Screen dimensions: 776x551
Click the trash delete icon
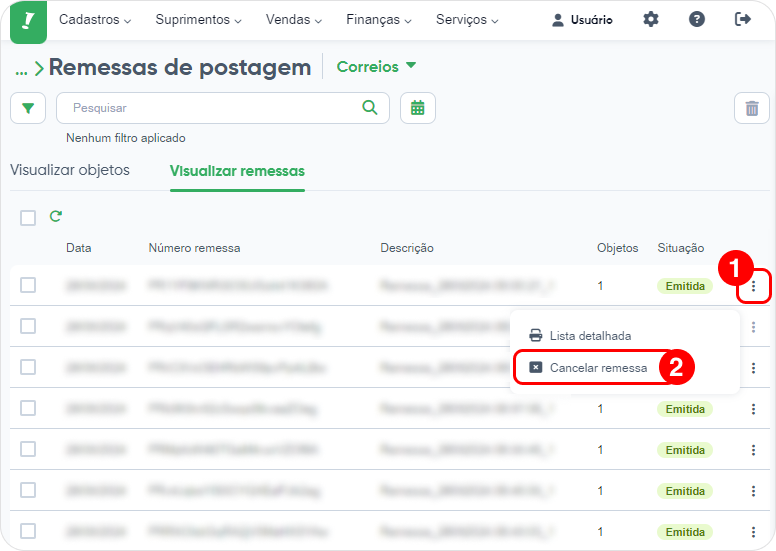pos(752,108)
